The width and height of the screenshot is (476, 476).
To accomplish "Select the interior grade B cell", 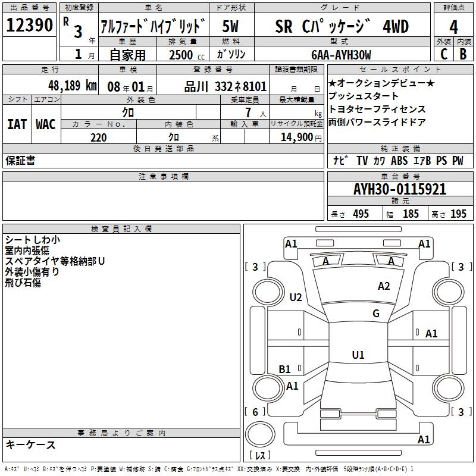I will tap(464, 54).
